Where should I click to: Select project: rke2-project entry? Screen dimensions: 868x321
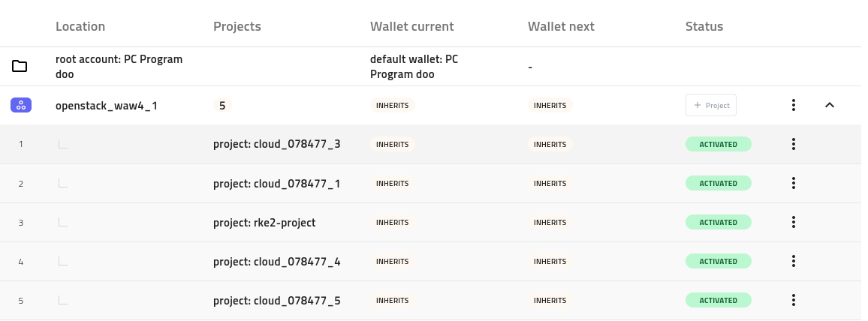(264, 223)
